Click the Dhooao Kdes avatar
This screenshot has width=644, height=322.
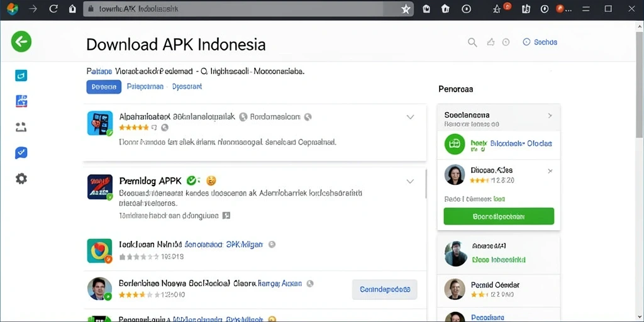[455, 175]
